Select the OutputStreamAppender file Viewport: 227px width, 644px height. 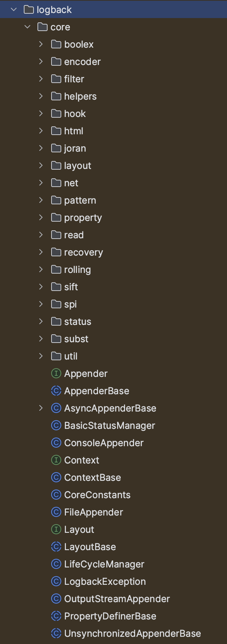coord(117,599)
